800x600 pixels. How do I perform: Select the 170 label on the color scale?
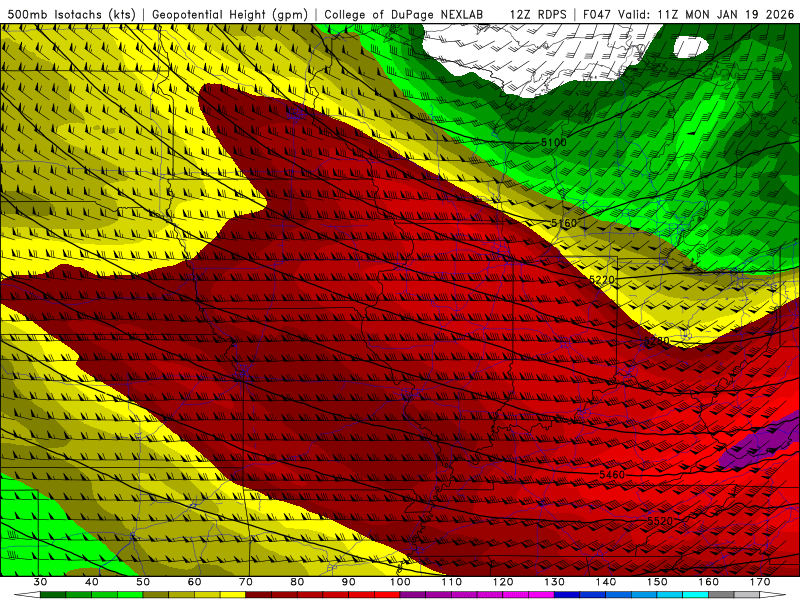point(760,582)
